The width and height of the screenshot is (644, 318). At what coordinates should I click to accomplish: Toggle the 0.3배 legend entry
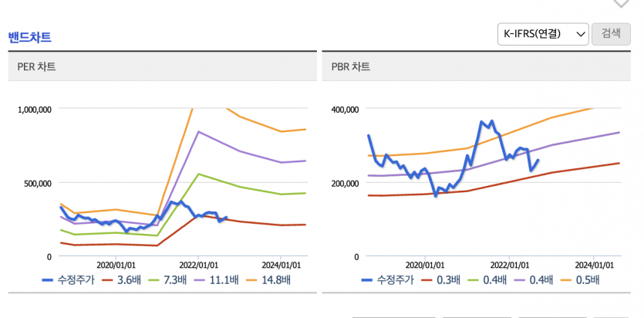(x=440, y=280)
